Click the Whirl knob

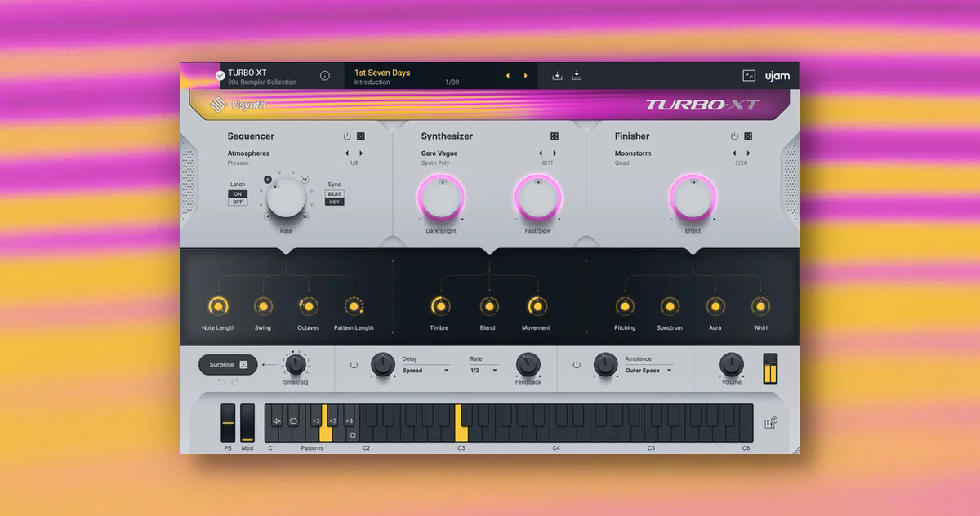(760, 306)
